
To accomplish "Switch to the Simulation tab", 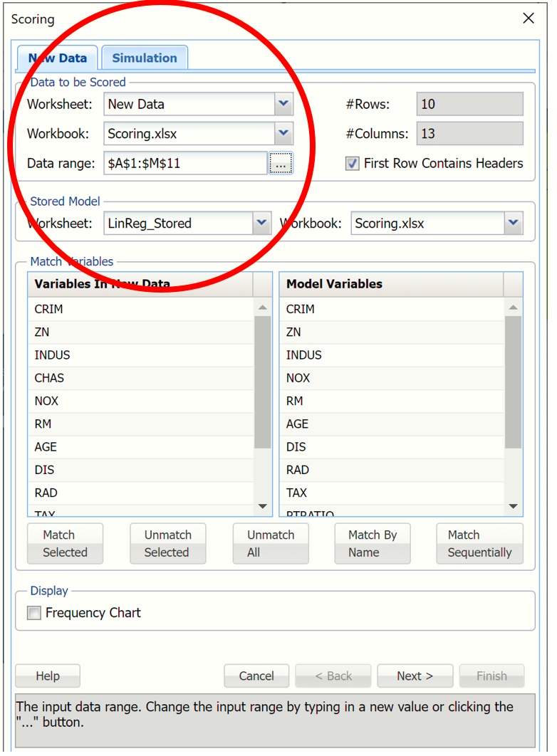I will [x=145, y=58].
